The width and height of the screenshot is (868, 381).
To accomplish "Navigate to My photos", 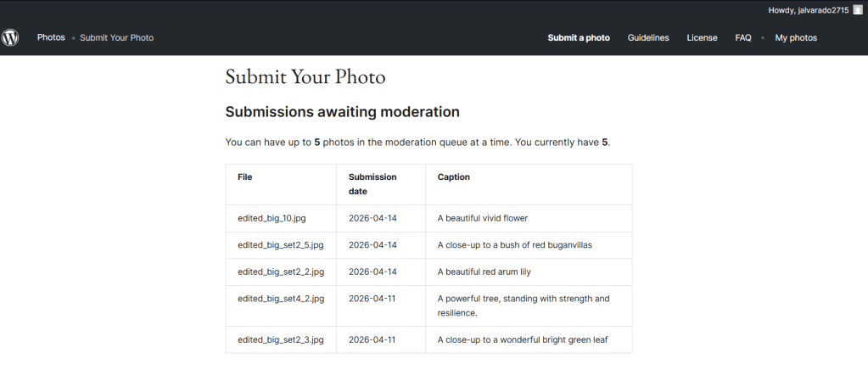I will click(x=796, y=38).
